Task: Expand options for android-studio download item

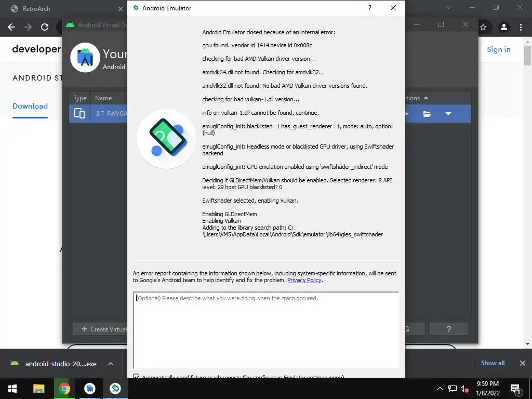Action: coord(111,364)
